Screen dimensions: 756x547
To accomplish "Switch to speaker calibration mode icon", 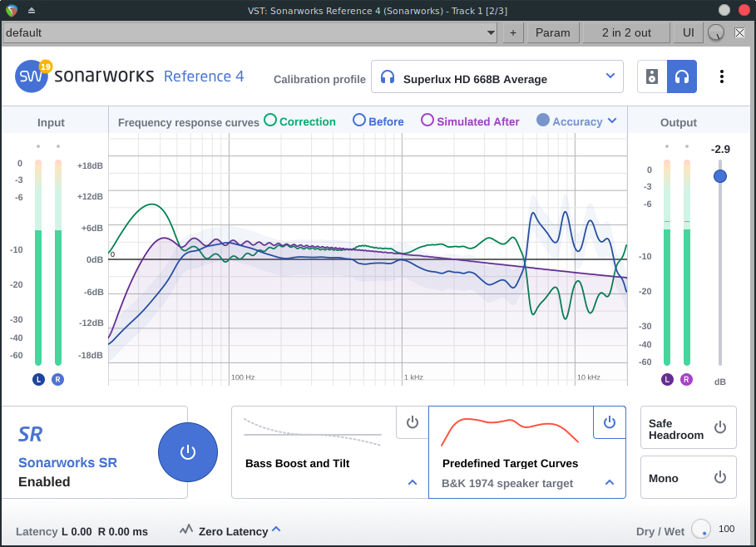I will pos(652,76).
